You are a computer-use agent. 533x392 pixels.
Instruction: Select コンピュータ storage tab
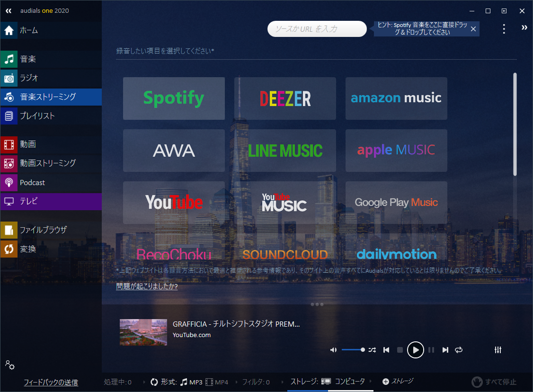pyautogui.click(x=350, y=382)
